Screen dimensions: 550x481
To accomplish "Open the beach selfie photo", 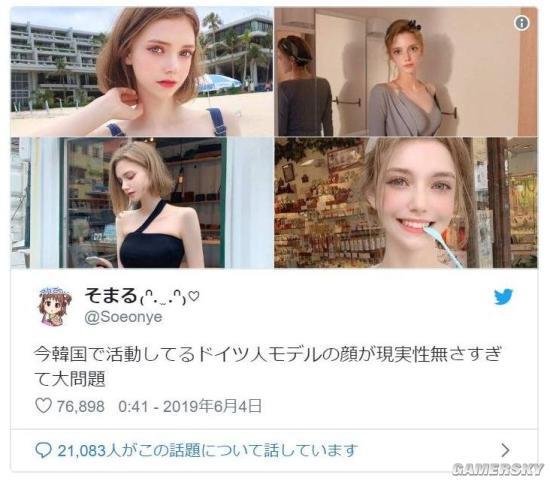I will (x=141, y=72).
